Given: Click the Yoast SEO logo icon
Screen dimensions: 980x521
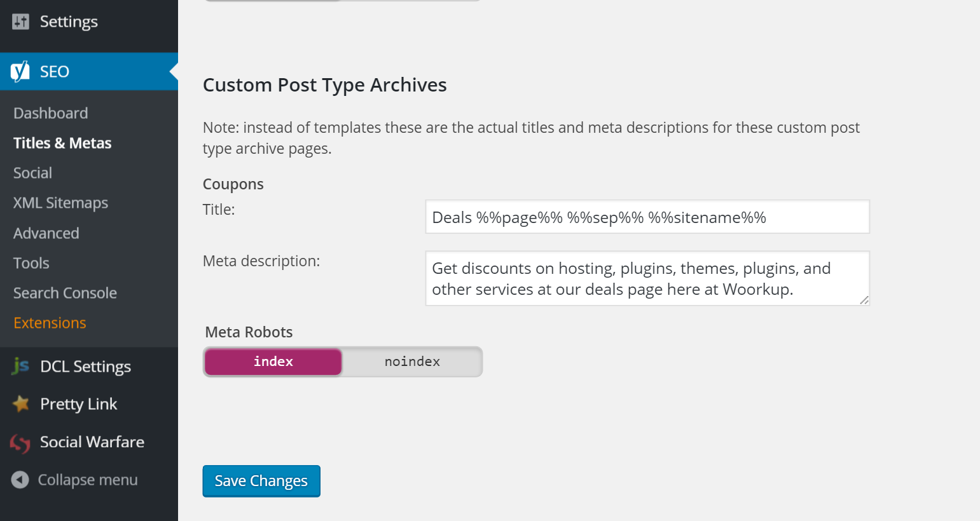Looking at the screenshot, I should pyautogui.click(x=20, y=71).
